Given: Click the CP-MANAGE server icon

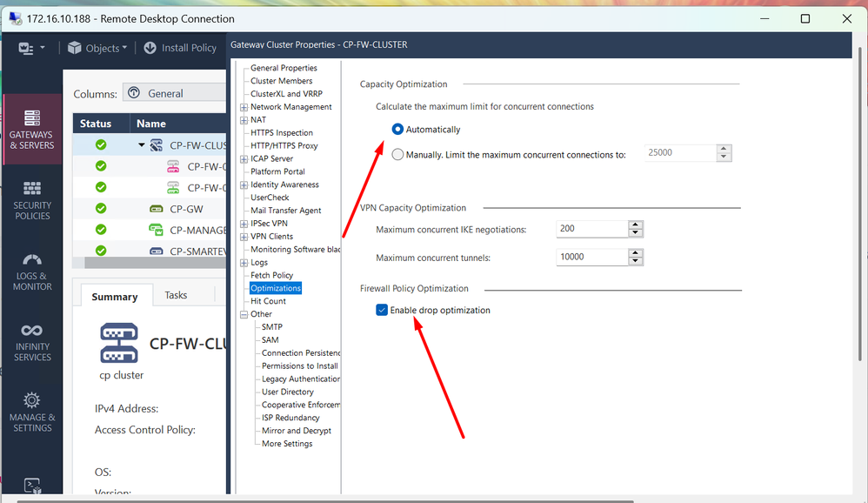Looking at the screenshot, I should pos(156,230).
